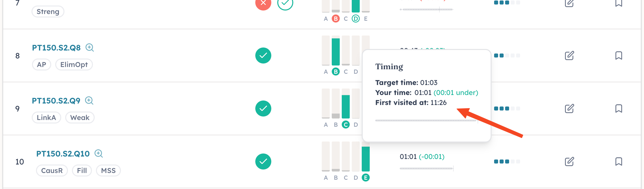
Task: Select answer choice E circle on question 10
Action: tap(365, 178)
